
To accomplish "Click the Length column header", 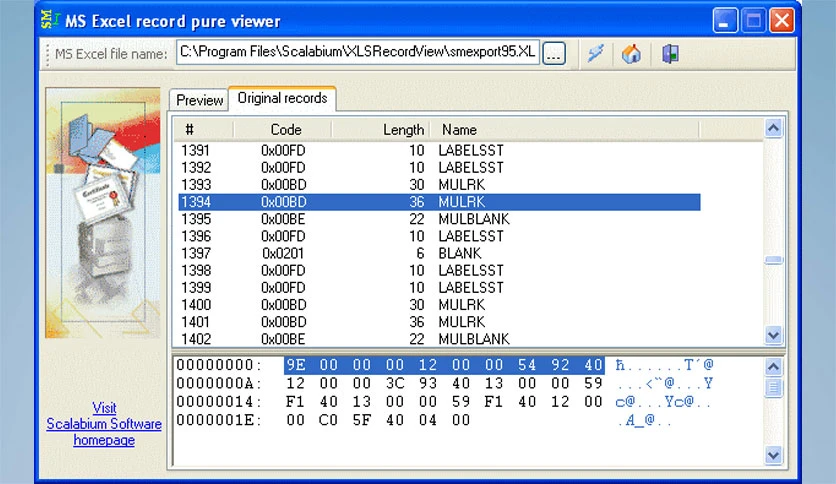I will click(x=381, y=130).
